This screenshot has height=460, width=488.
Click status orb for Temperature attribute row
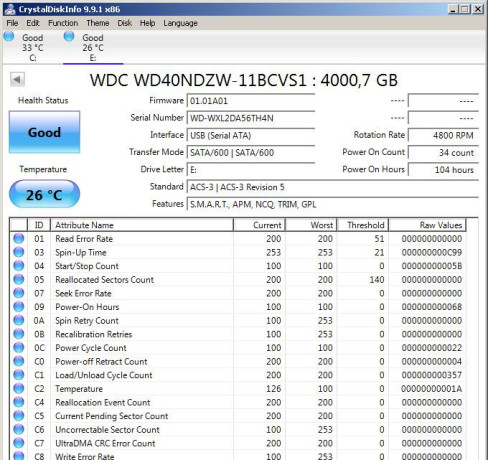pyautogui.click(x=19, y=389)
